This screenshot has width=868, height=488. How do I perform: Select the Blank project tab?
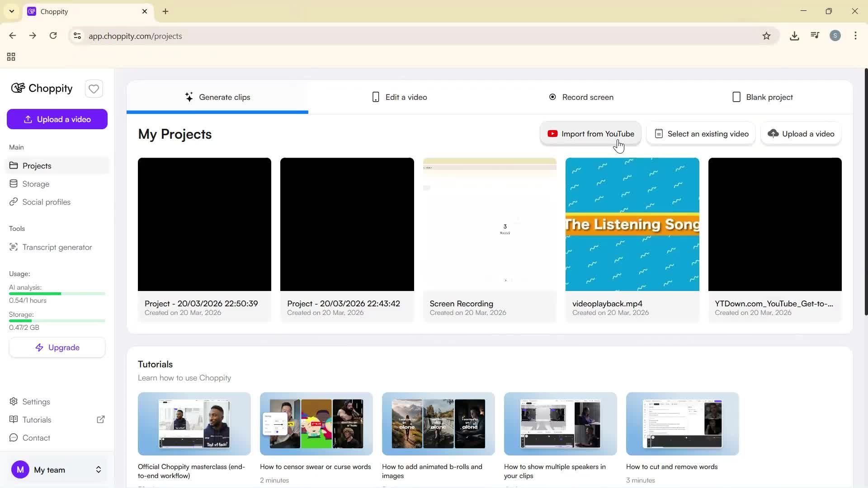tap(763, 97)
